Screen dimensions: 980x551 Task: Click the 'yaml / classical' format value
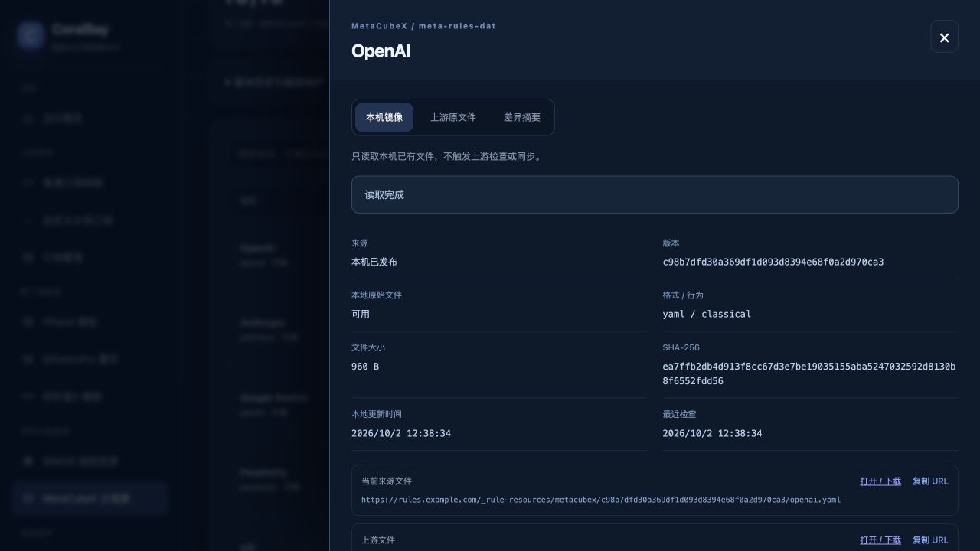point(707,314)
